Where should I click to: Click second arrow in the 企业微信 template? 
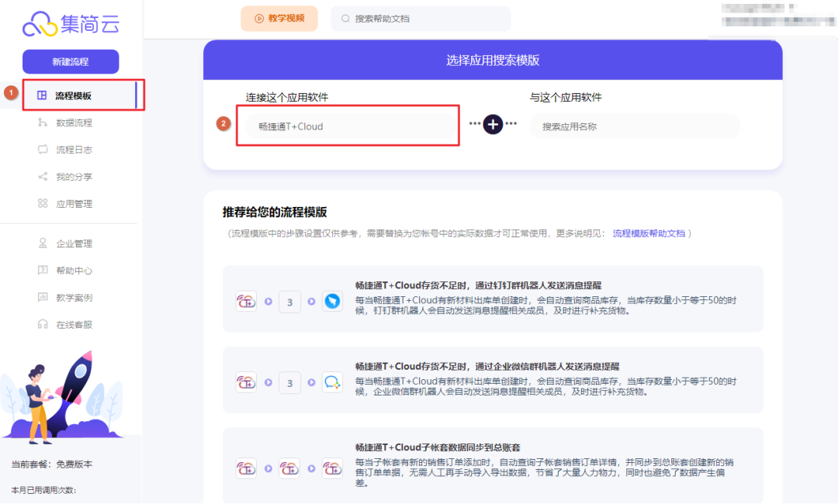(x=311, y=383)
